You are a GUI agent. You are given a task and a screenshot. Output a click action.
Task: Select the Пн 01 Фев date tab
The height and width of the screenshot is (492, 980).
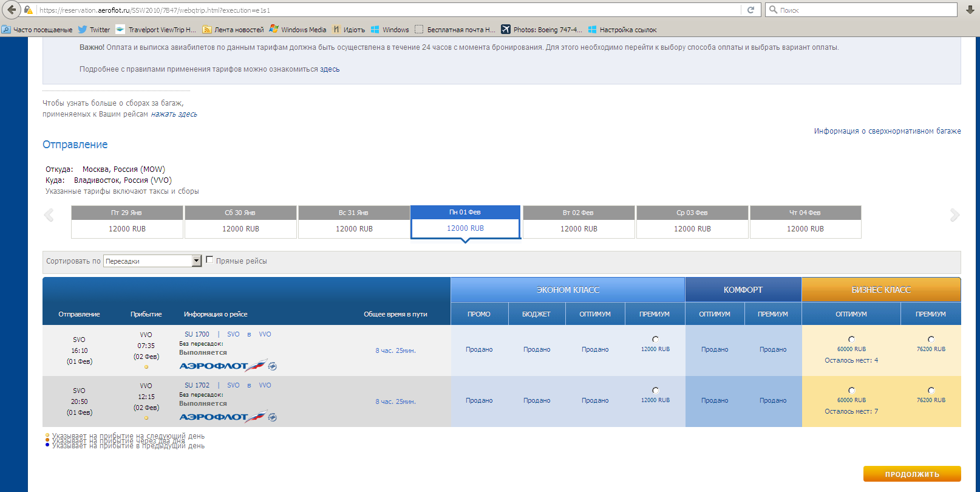tap(466, 222)
